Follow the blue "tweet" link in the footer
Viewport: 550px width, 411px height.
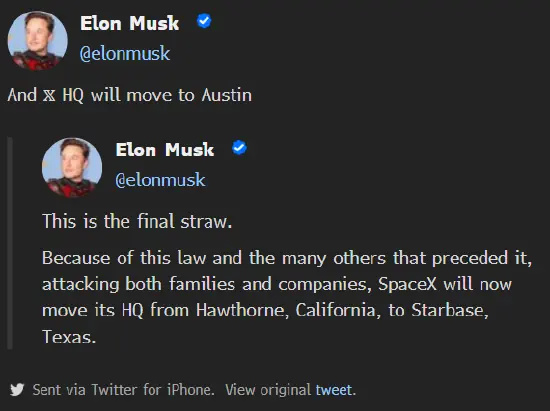click(334, 390)
